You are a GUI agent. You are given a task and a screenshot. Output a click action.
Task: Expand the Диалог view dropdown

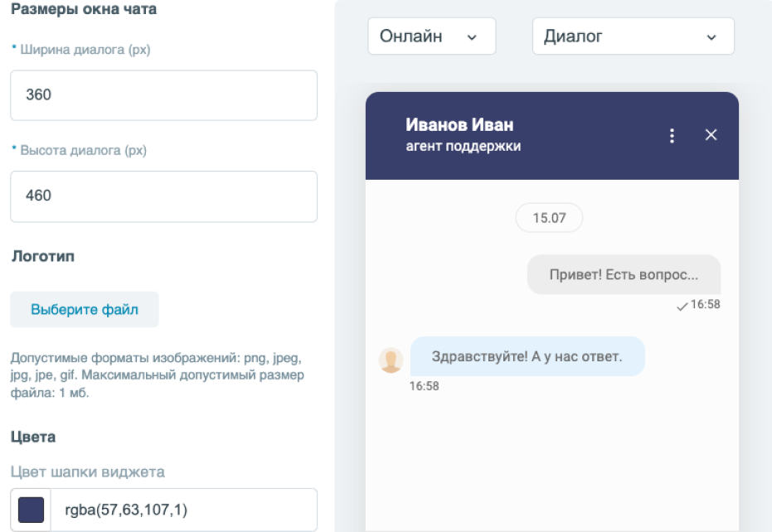click(633, 36)
